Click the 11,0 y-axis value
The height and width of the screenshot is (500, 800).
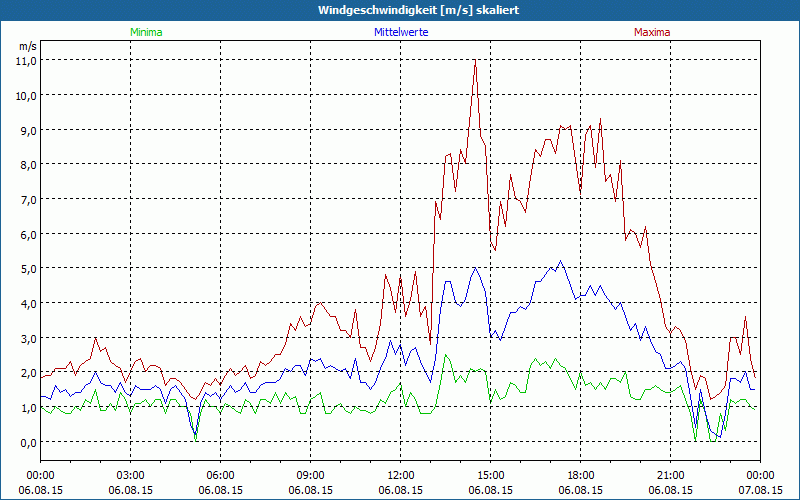coord(26,60)
